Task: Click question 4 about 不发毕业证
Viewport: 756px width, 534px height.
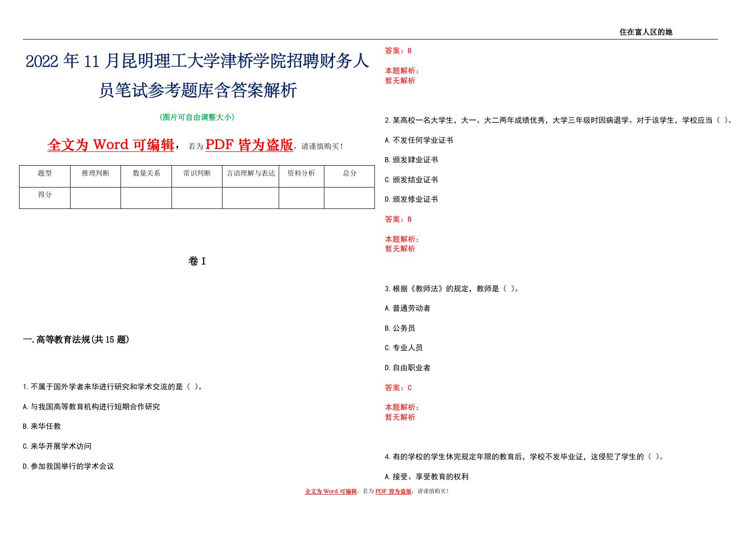Action: (x=524, y=457)
